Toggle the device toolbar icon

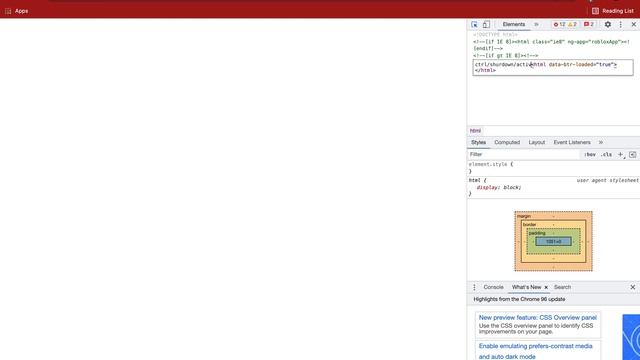click(x=486, y=24)
